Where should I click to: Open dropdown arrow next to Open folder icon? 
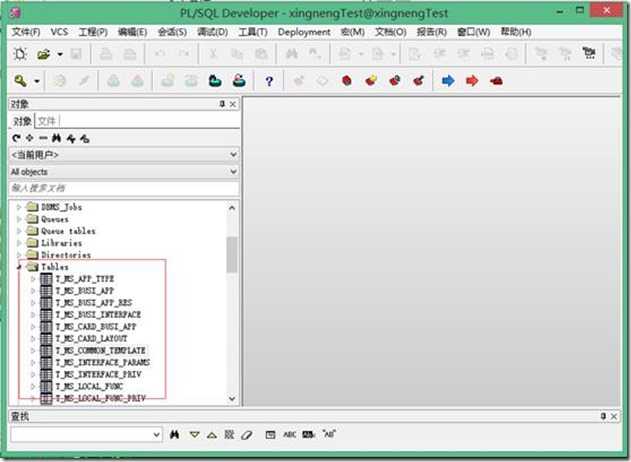(x=60, y=54)
